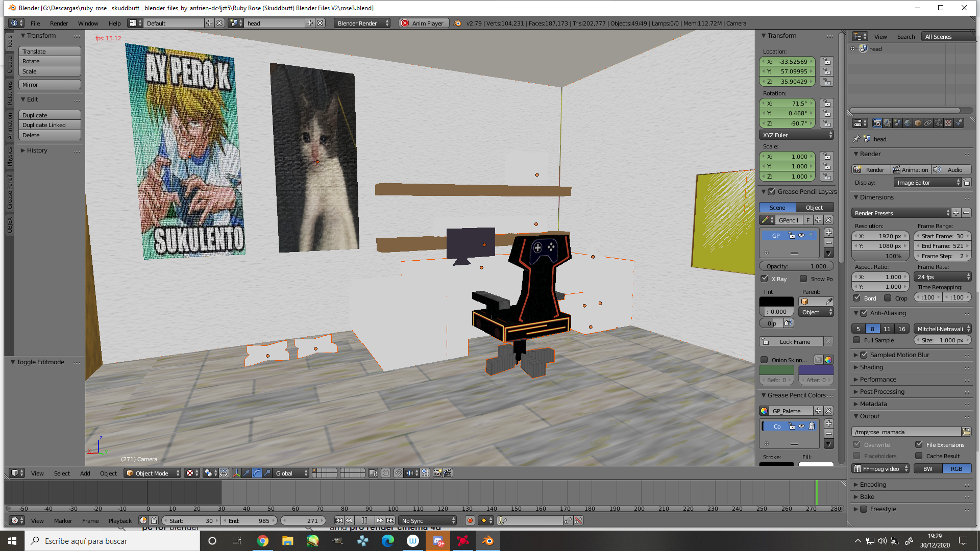Expand the Shading panel
Image resolution: width=980 pixels, height=551 pixels.
871,367
